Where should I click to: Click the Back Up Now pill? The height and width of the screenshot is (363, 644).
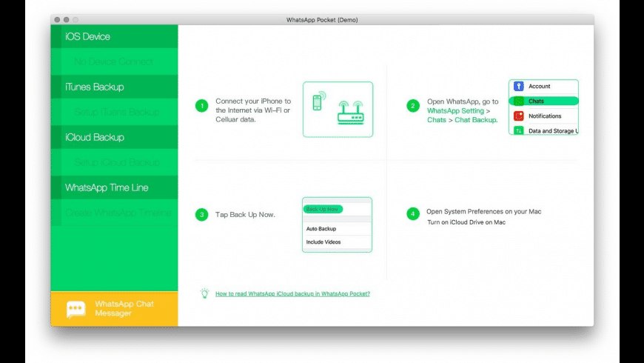coord(323,209)
